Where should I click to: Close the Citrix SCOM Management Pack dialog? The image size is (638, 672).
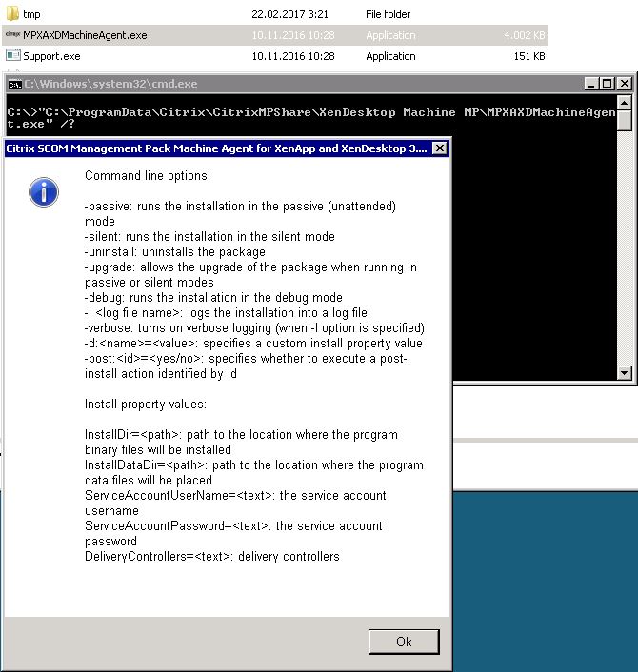pyautogui.click(x=440, y=148)
